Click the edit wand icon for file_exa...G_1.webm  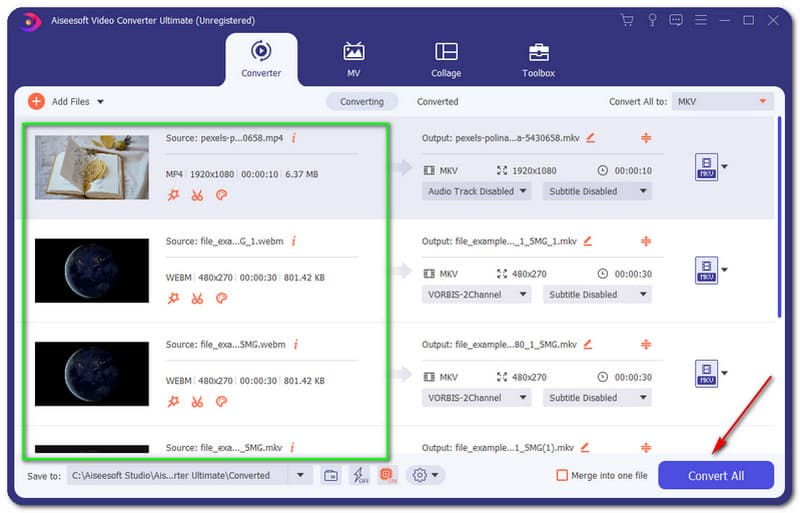pyautogui.click(x=173, y=298)
